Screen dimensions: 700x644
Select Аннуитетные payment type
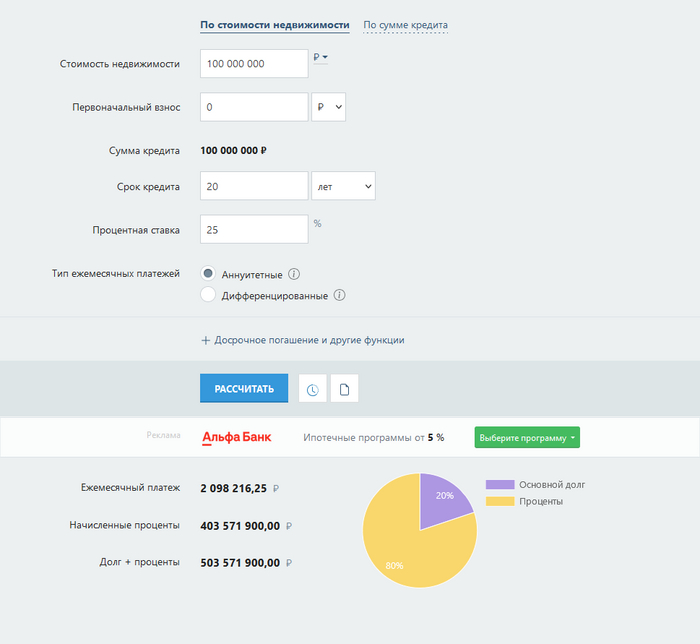coord(208,274)
